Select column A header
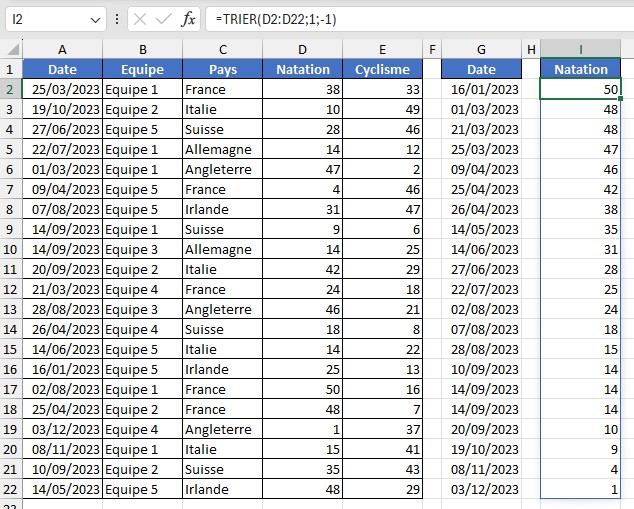Viewport: 634px width, 509px height. tap(62, 49)
